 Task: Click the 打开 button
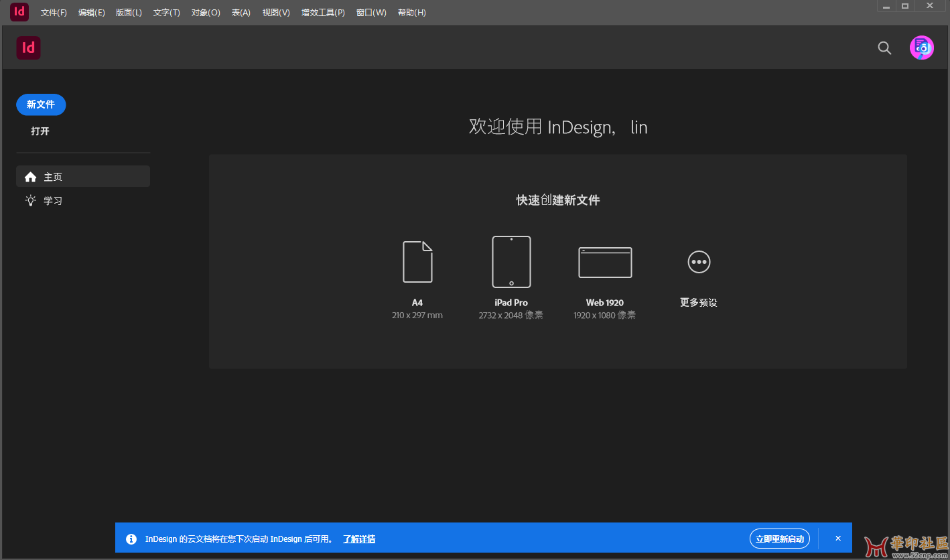[40, 131]
